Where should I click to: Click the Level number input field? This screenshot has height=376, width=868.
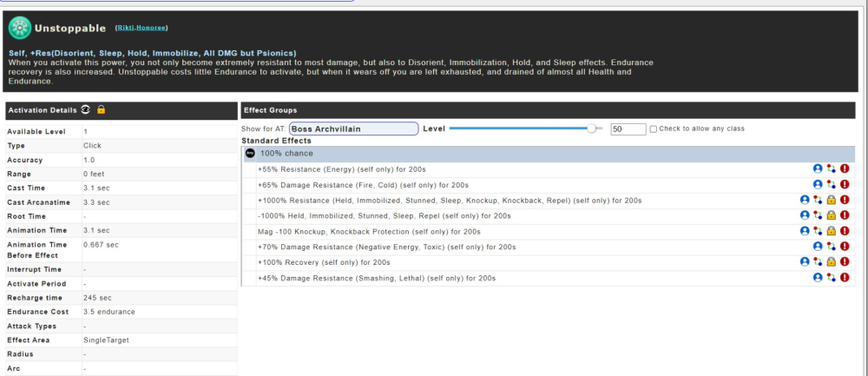(628, 129)
